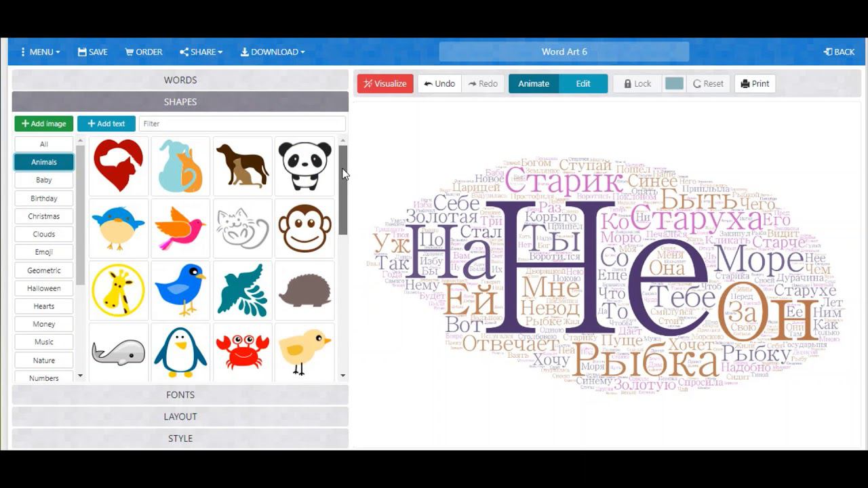Expand the WORDS panel

coord(180,80)
